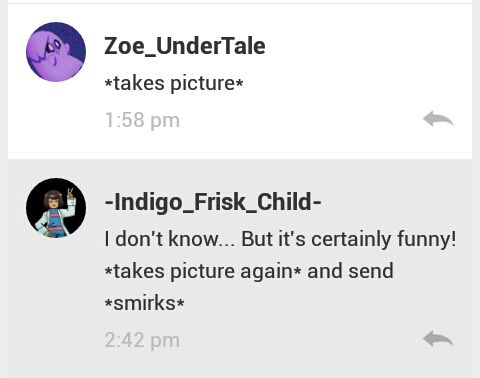The height and width of the screenshot is (378, 480).
Task: Visit the Zoe_UnderTale username link
Action: (x=185, y=46)
